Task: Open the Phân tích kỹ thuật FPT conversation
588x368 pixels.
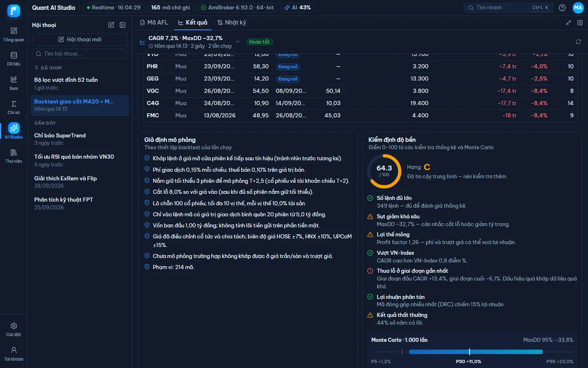Action: pos(80,203)
